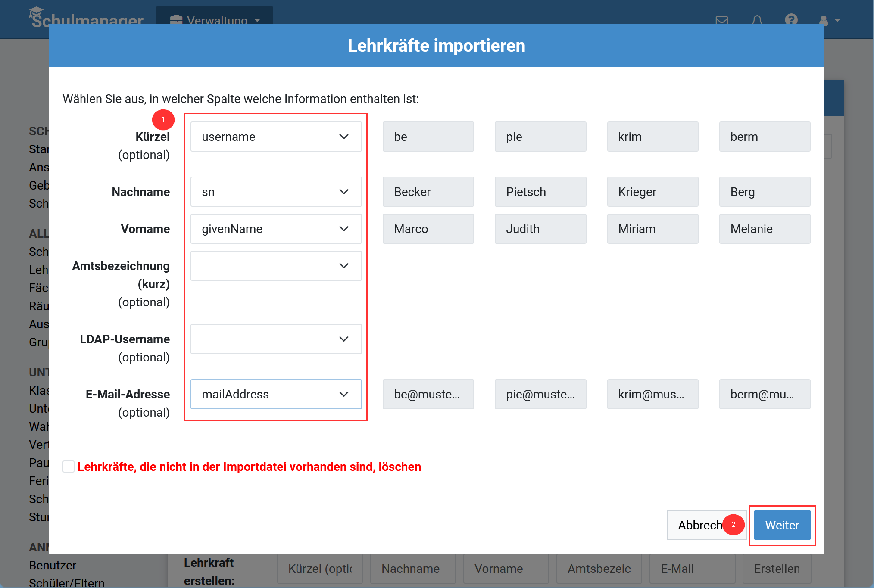Click the Weiter button to proceed

(783, 524)
